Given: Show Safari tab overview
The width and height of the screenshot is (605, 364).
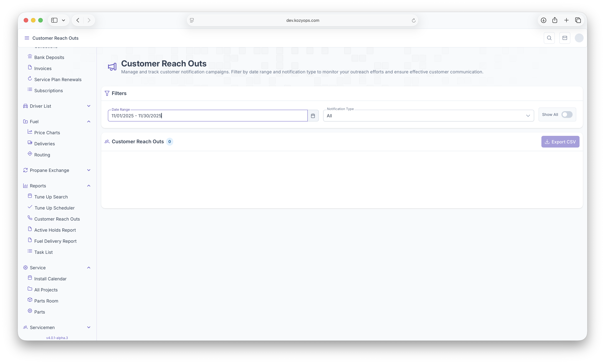Looking at the screenshot, I should [x=578, y=20].
